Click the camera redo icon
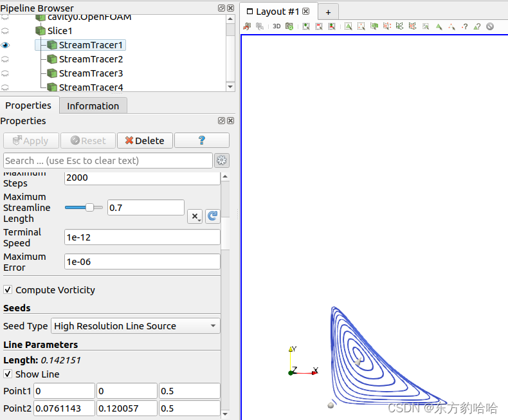 tap(260, 26)
